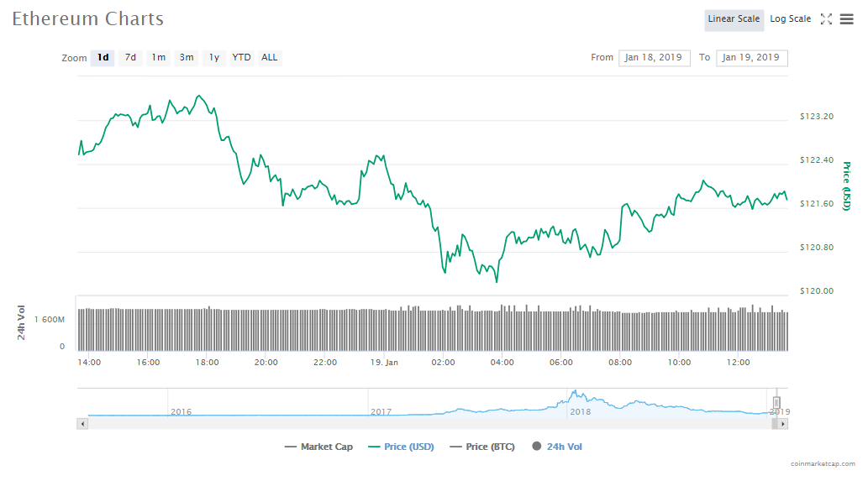Click the navigator left scroll arrow
The image size is (868, 481).
pos(82,424)
